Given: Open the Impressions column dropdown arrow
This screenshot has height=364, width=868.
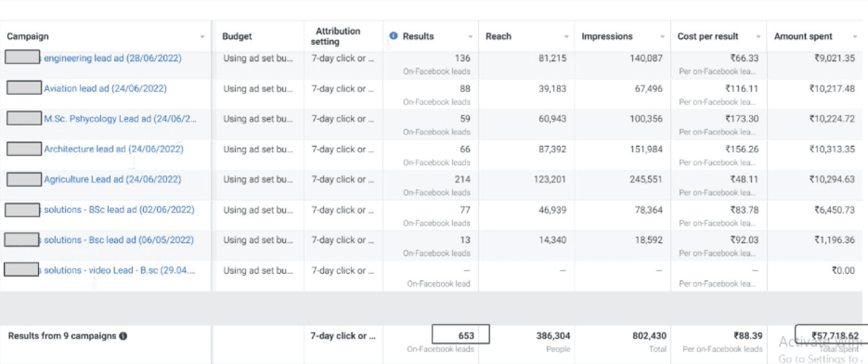Looking at the screenshot, I should [x=662, y=37].
